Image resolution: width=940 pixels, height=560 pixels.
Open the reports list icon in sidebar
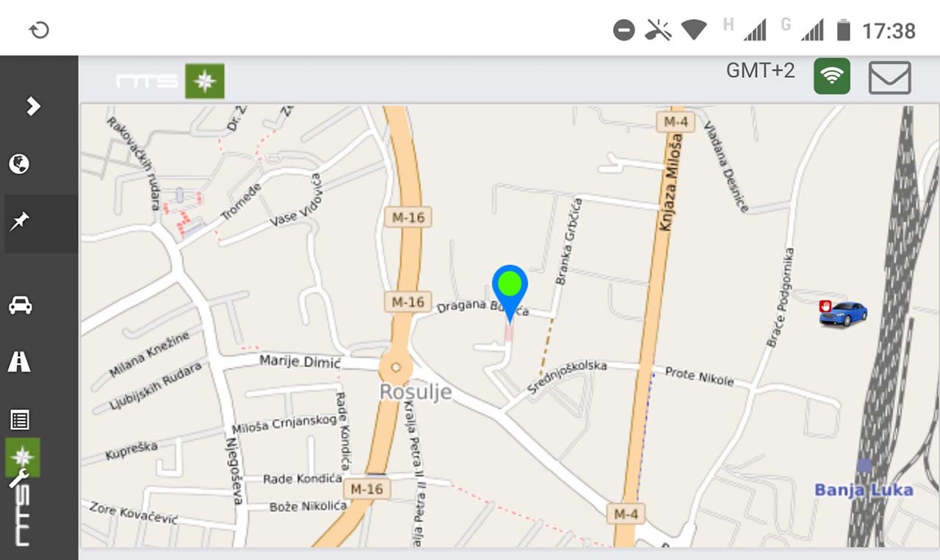point(20,420)
